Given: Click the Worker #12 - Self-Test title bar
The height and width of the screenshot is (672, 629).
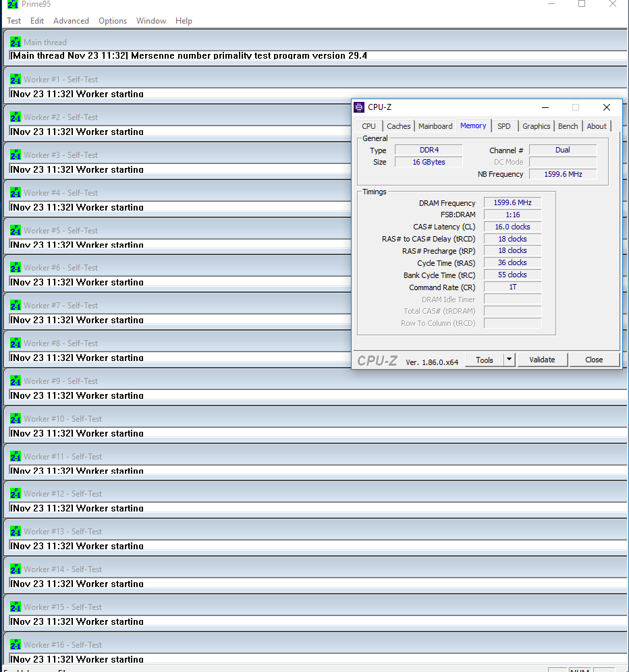Looking at the screenshot, I should tap(316, 493).
